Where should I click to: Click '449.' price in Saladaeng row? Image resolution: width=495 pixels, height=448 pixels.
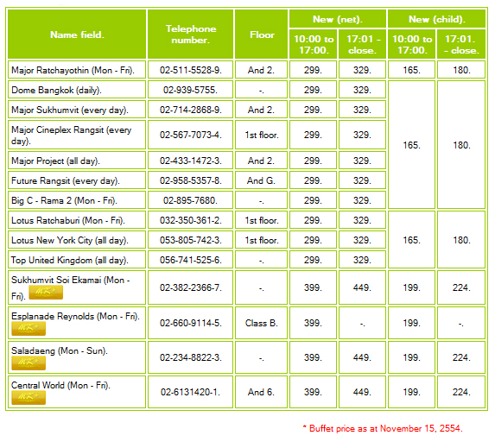coord(362,357)
